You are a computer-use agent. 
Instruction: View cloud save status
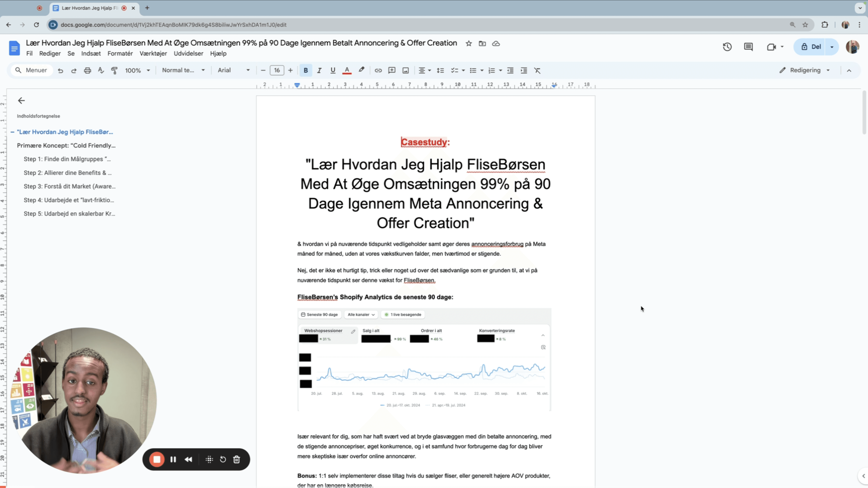(496, 43)
